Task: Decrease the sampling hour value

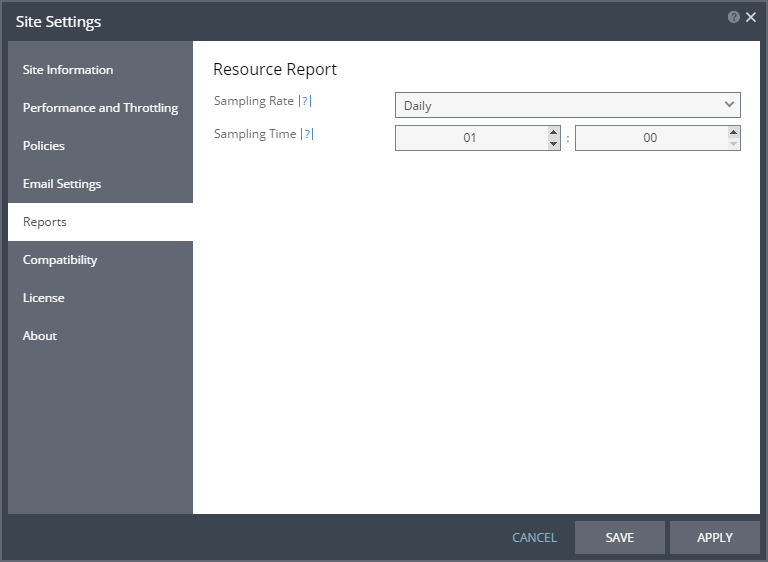Action: [553, 144]
